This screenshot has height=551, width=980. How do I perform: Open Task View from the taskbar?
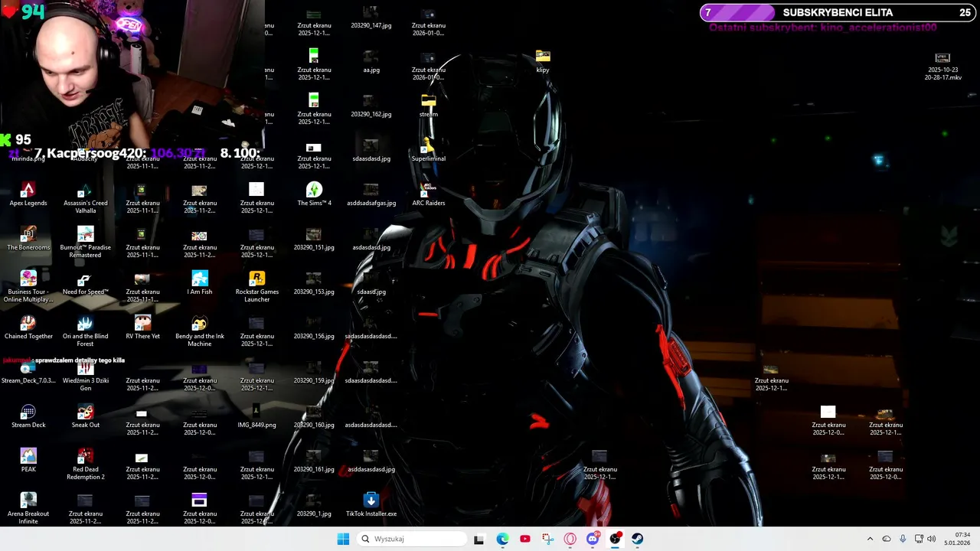tap(479, 539)
